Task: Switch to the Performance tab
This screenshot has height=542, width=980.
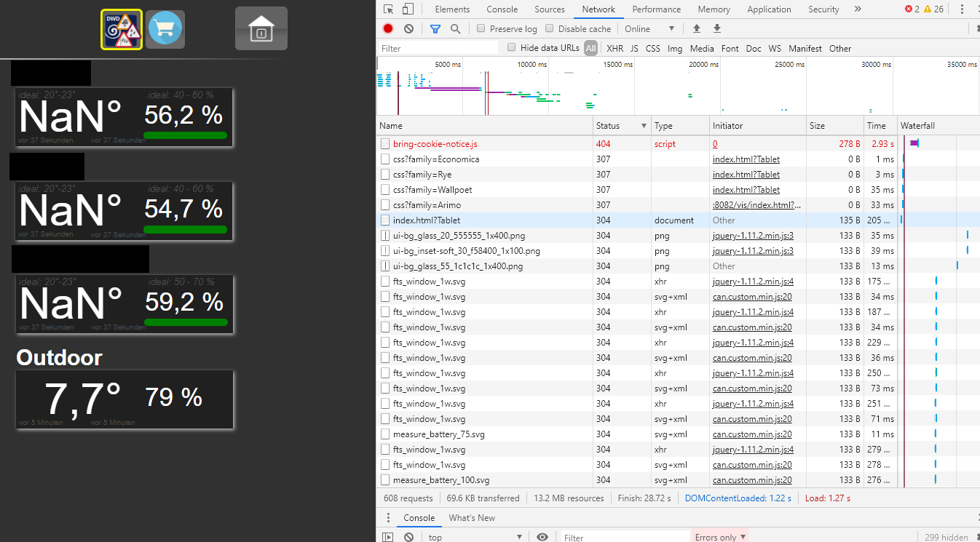Action: tap(656, 9)
